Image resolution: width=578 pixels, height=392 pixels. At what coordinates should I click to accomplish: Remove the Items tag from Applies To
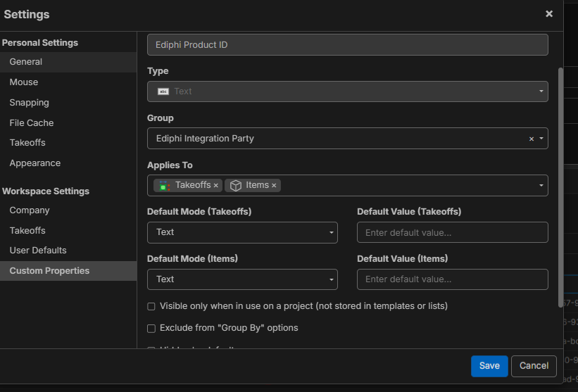pyautogui.click(x=274, y=186)
